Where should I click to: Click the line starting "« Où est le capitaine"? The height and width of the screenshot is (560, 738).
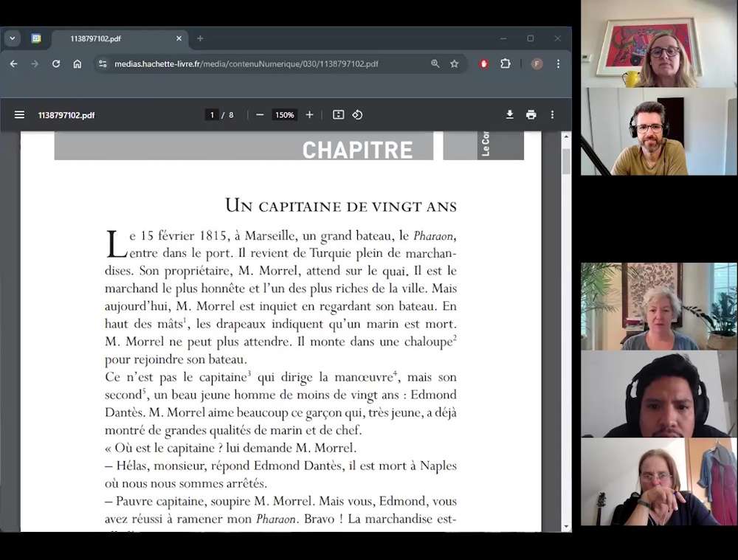pyautogui.click(x=230, y=448)
